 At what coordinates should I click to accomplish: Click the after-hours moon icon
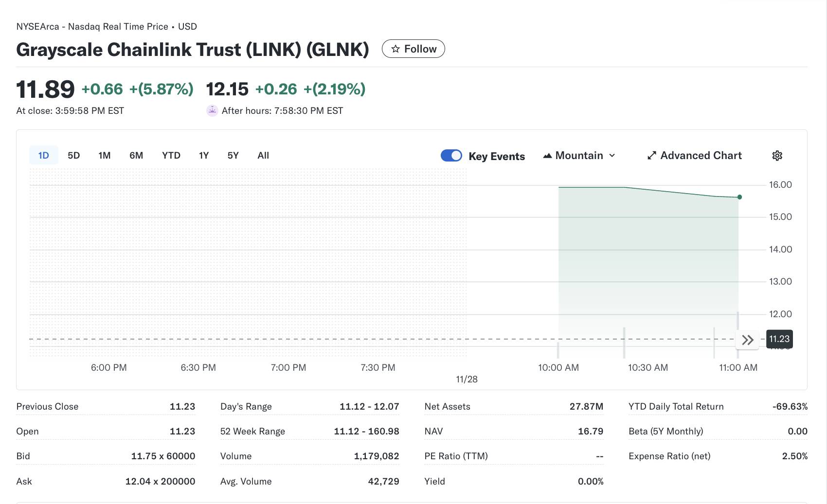coord(212,110)
